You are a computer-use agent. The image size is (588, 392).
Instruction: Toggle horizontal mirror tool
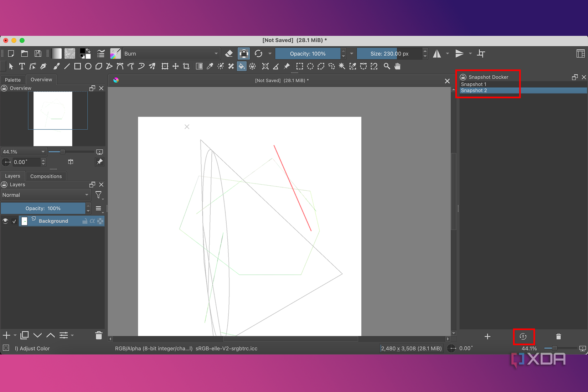click(437, 54)
